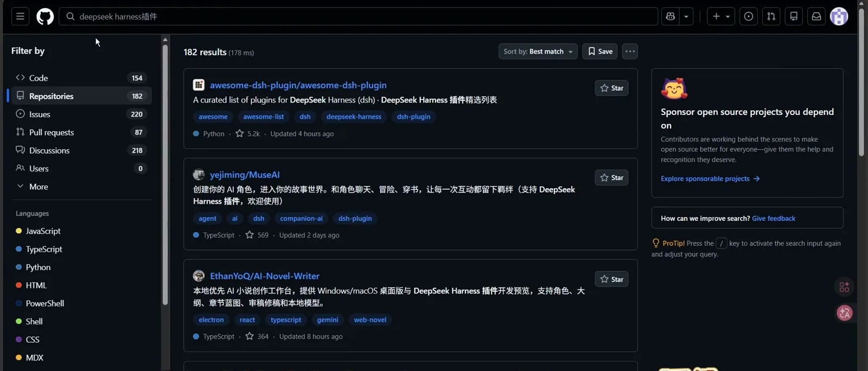The image size is (868, 371).
Task: Select the ai topic tag
Action: [x=235, y=219]
